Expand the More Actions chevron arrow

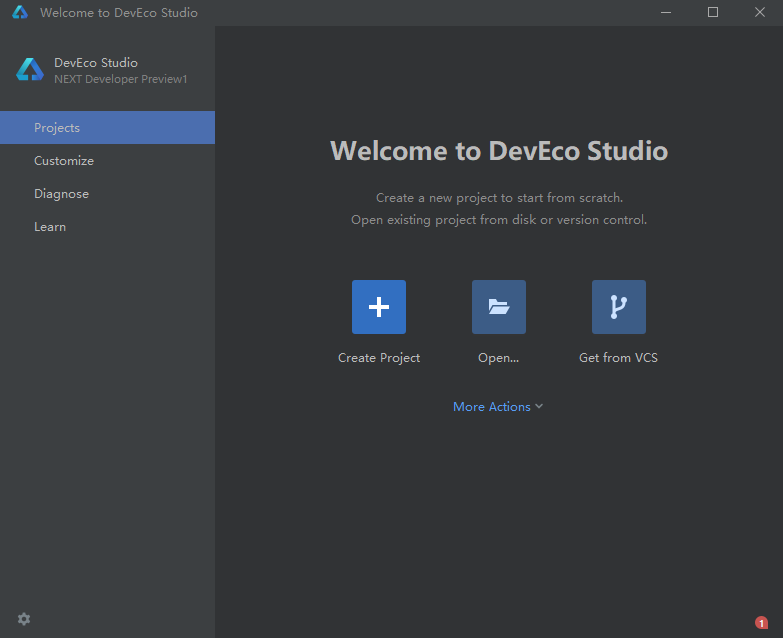539,406
